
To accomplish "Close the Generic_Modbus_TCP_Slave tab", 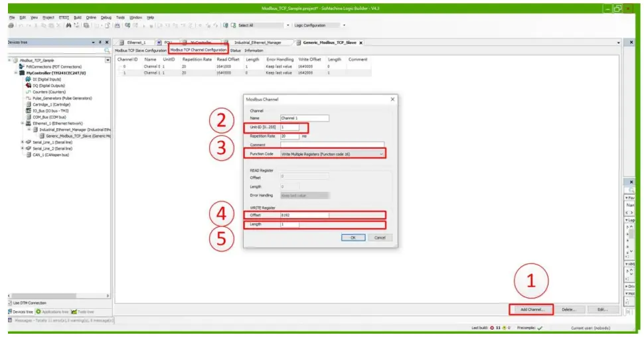I will coord(361,43).
